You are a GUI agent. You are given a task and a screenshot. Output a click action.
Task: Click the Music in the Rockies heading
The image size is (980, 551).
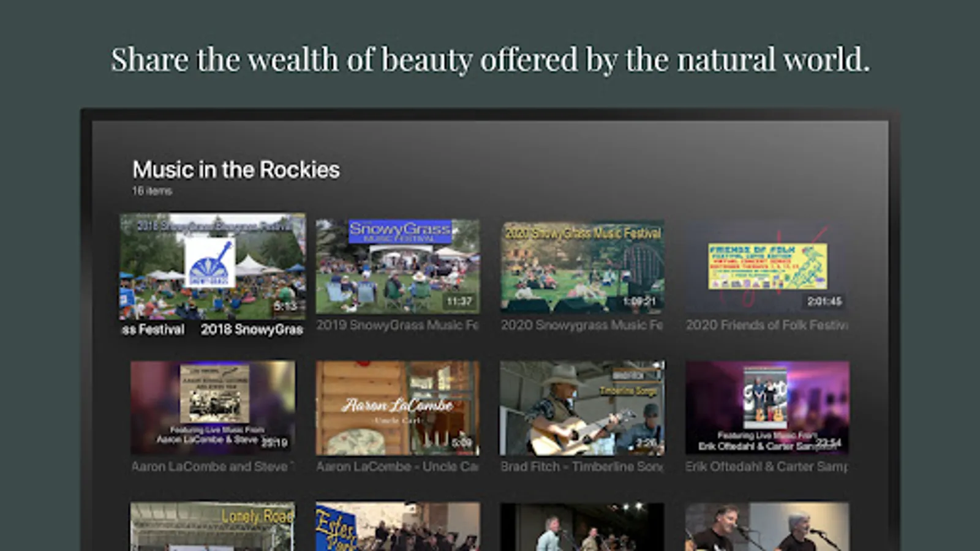coord(236,170)
